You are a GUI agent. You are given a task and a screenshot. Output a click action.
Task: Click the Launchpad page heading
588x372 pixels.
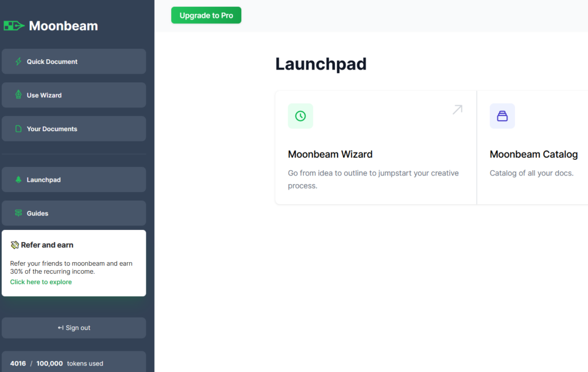pos(321,64)
